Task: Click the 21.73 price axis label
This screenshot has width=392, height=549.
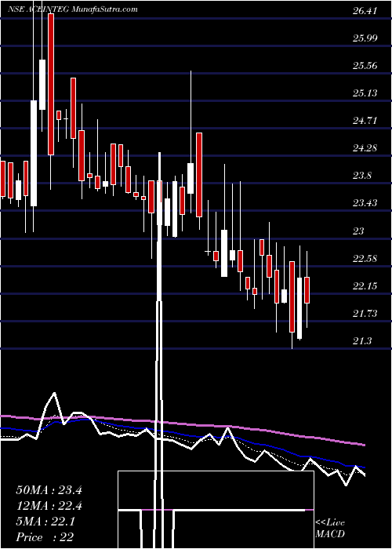Action: click(x=365, y=314)
